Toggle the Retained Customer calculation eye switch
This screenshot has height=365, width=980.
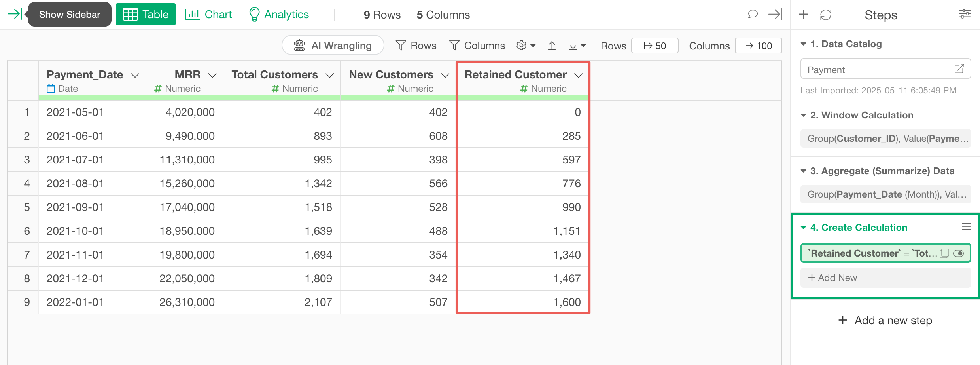tap(959, 253)
